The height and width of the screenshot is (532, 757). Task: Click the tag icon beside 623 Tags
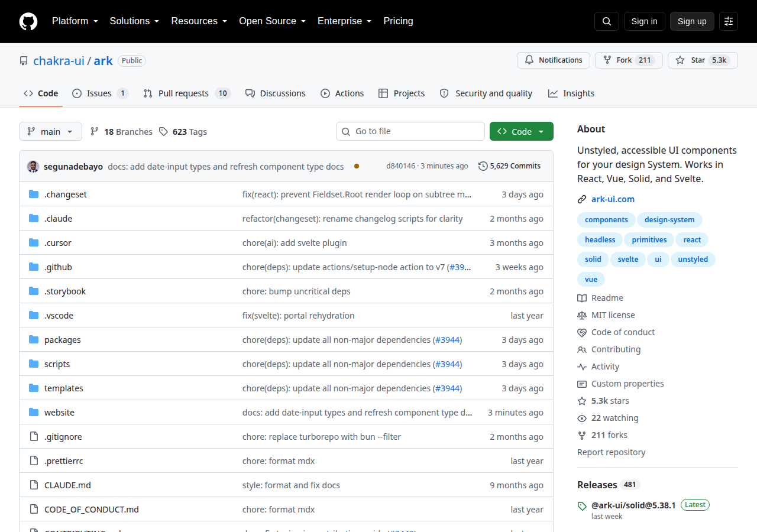[x=164, y=131]
